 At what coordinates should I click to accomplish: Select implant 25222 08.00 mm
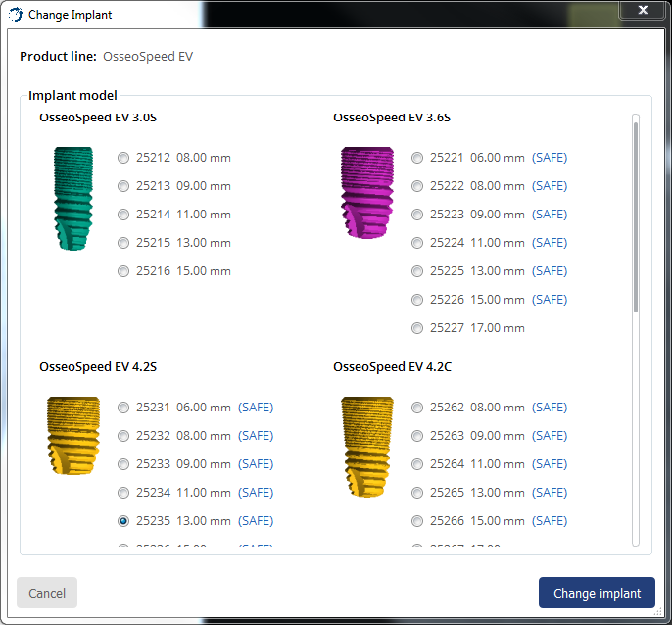pos(417,186)
